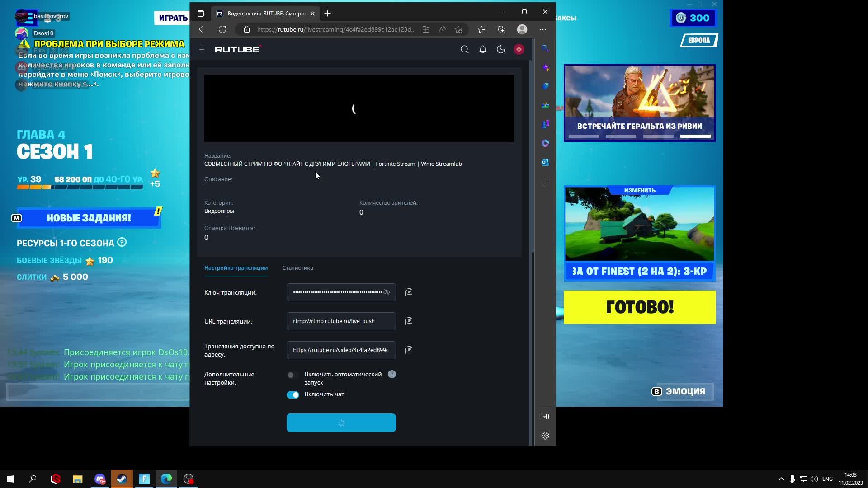Image resolution: width=868 pixels, height=488 pixels.
Task: Open the notifications bell
Action: coord(482,49)
